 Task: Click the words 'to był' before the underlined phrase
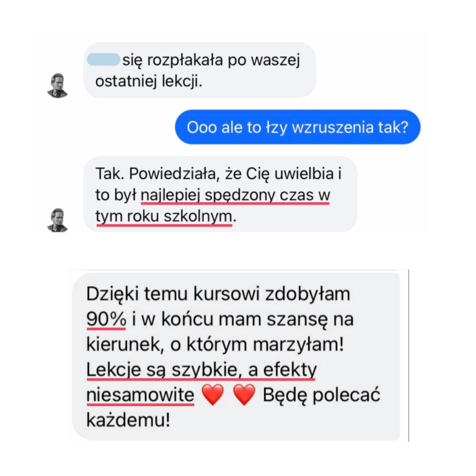116,195
